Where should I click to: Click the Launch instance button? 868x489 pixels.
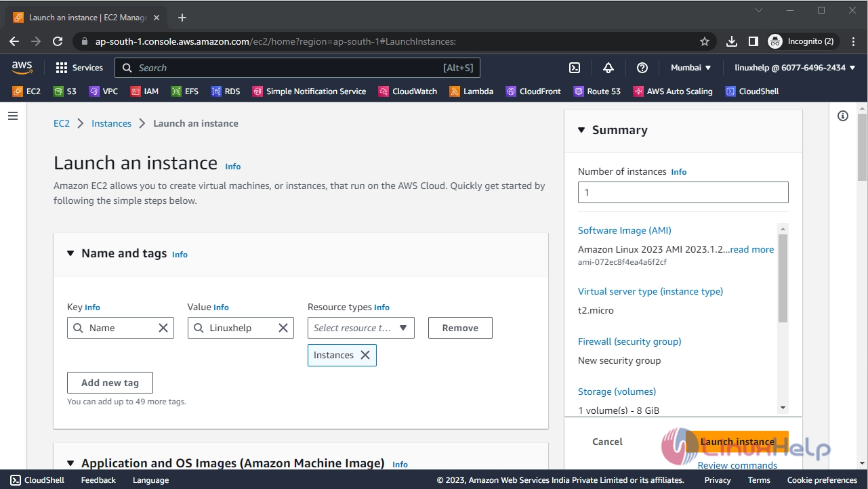tap(737, 442)
